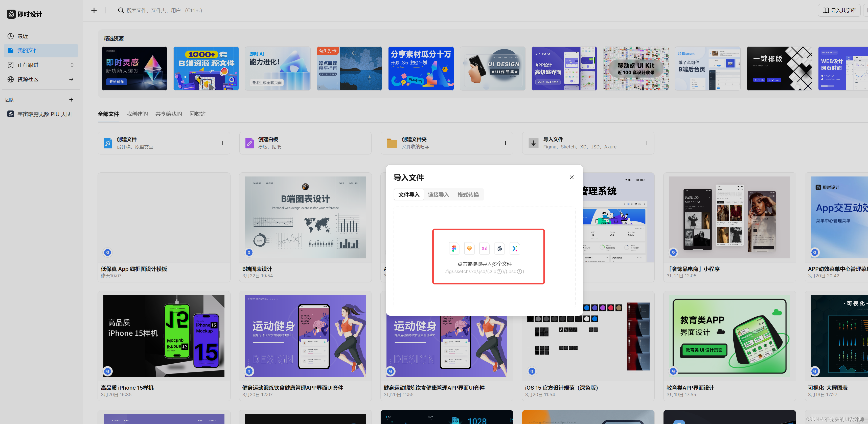Click the 即时设计 logo in sidebar
This screenshot has height=424, width=868.
[x=25, y=14]
